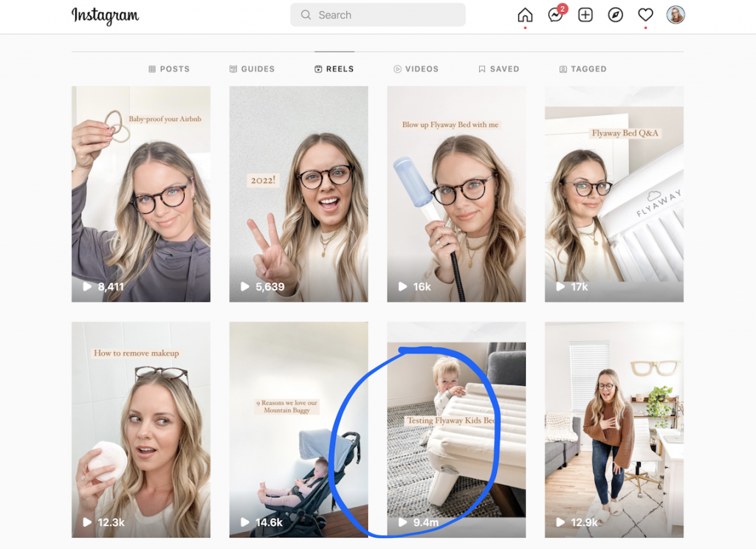Click the play icon beside 5,639

coord(245,286)
